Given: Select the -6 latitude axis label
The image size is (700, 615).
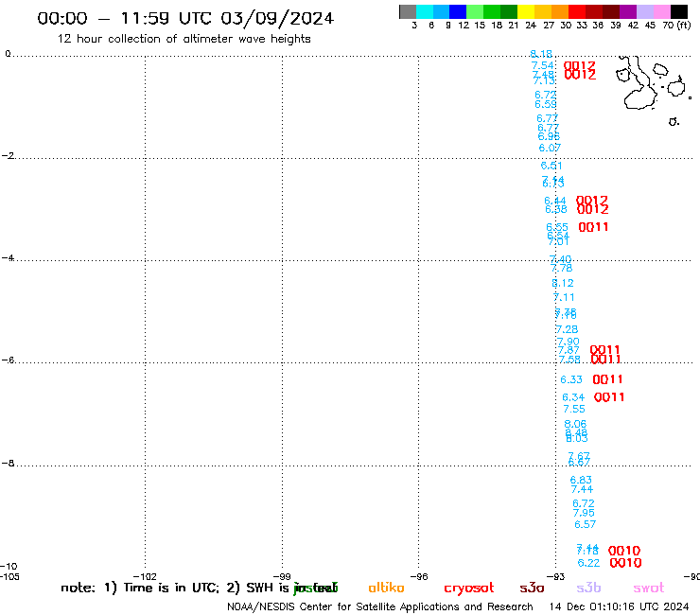Looking at the screenshot, I should [x=8, y=360].
